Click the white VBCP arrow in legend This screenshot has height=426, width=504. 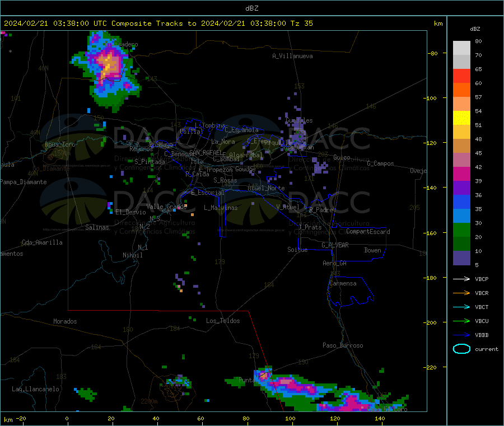[461, 279]
